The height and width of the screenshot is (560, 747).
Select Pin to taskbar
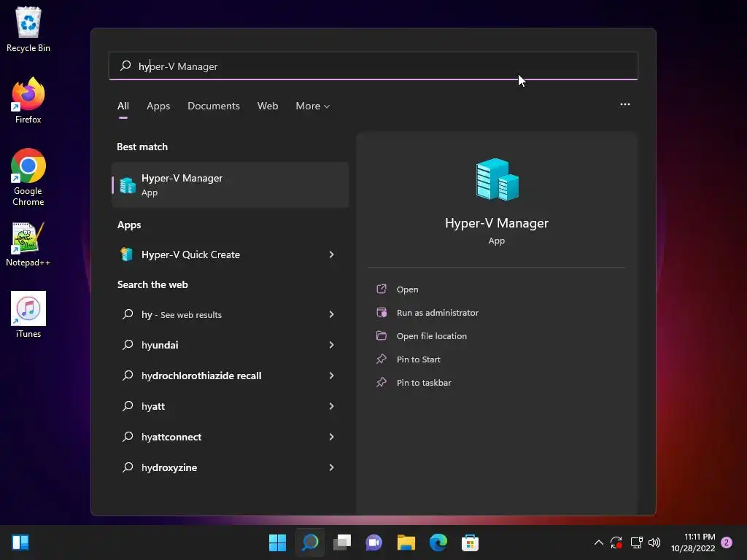(424, 382)
